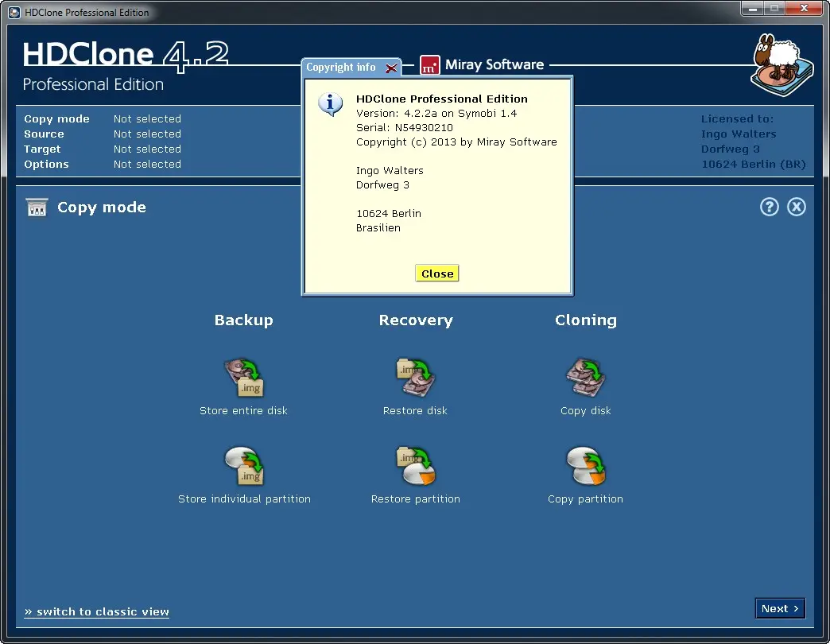Screen dimensions: 830x644
Task: Click the Cloning heading
Action: tap(586, 320)
